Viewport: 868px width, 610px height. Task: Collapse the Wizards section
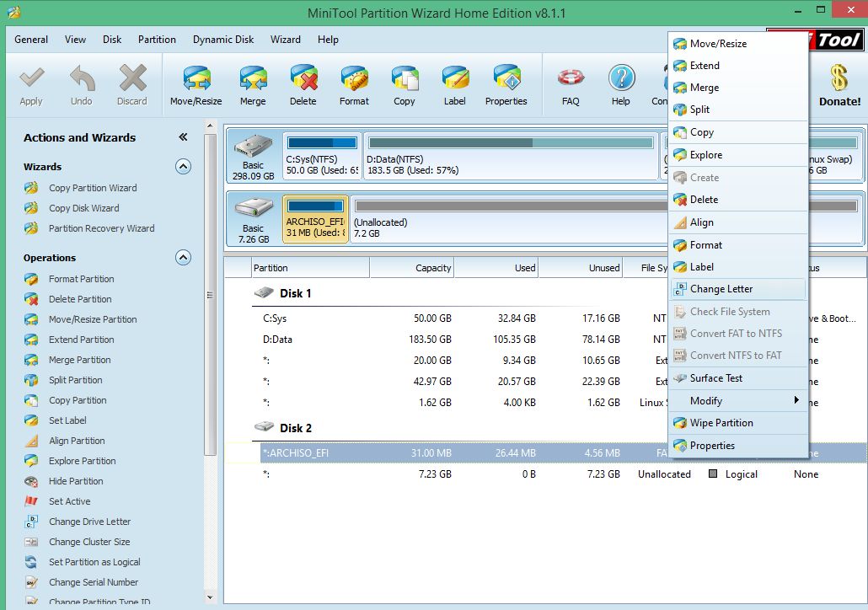pos(183,167)
